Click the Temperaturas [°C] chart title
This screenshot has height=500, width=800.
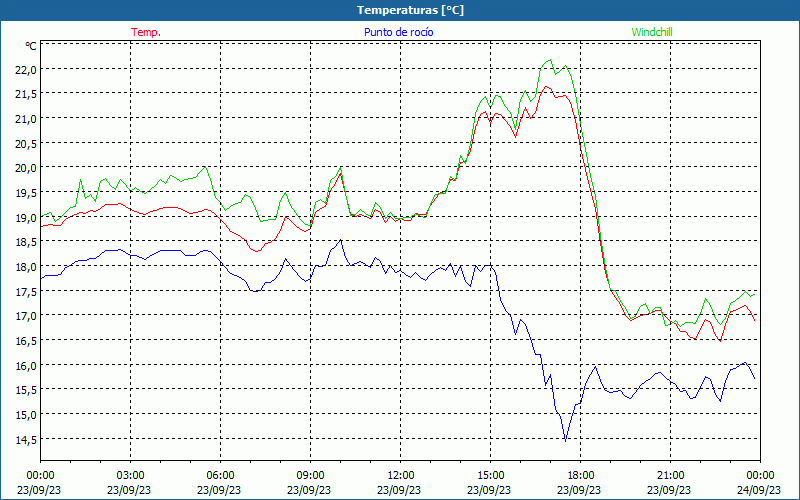click(x=410, y=10)
